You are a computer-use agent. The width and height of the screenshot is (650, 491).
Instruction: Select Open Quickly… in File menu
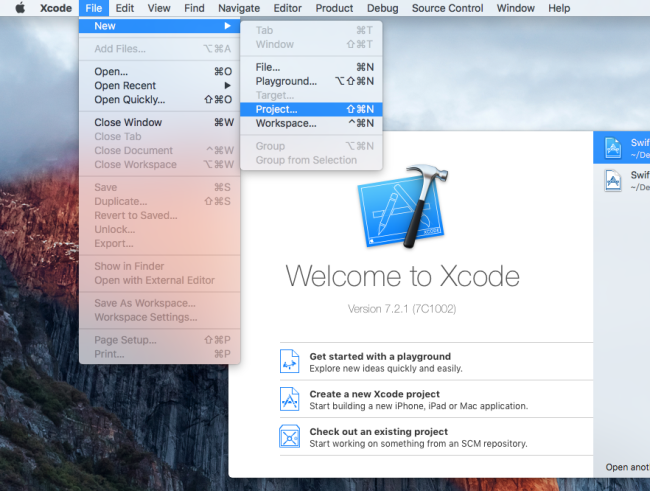[160, 100]
